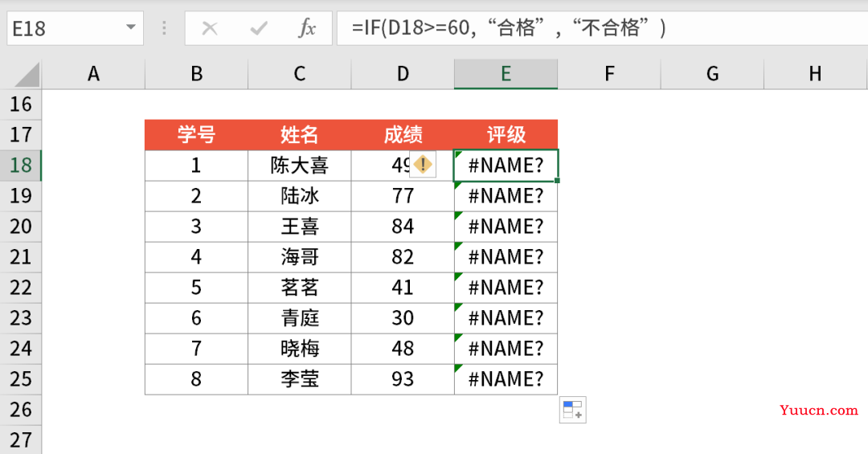Select row 18 header
Image resolution: width=868 pixels, height=454 pixels.
pos(20,165)
